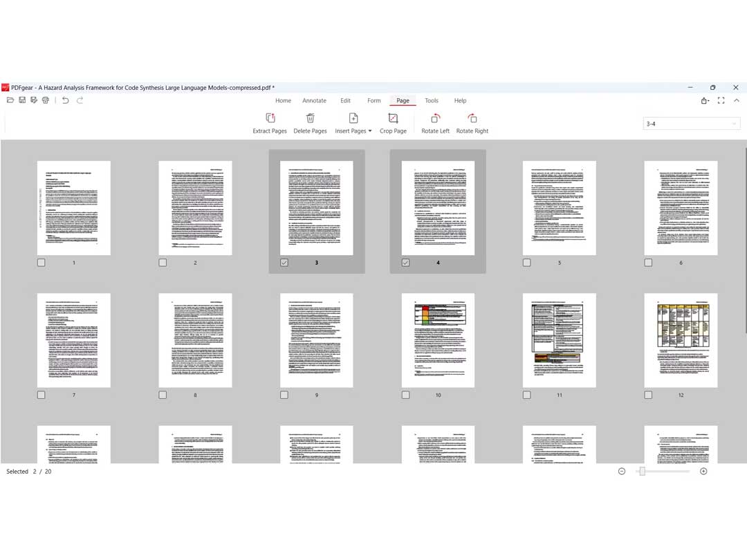Open a file with the folder icon
747x560 pixels.
10,100
